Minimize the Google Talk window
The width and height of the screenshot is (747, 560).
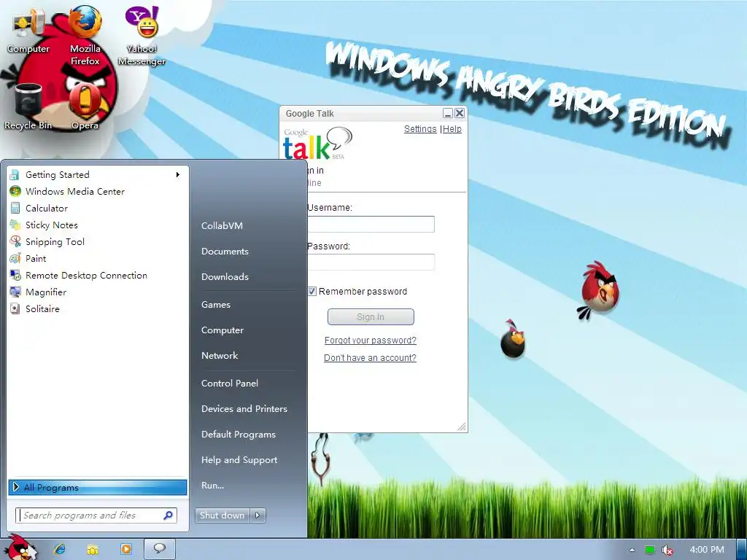(447, 113)
